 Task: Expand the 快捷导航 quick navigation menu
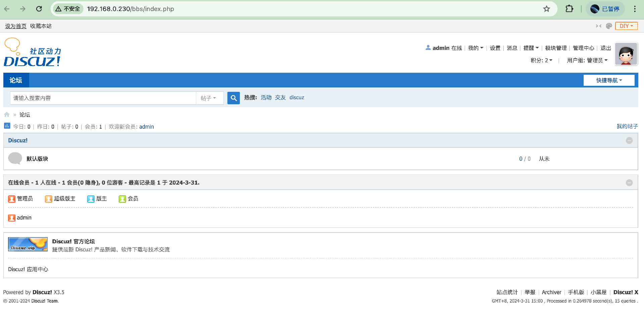coord(609,80)
